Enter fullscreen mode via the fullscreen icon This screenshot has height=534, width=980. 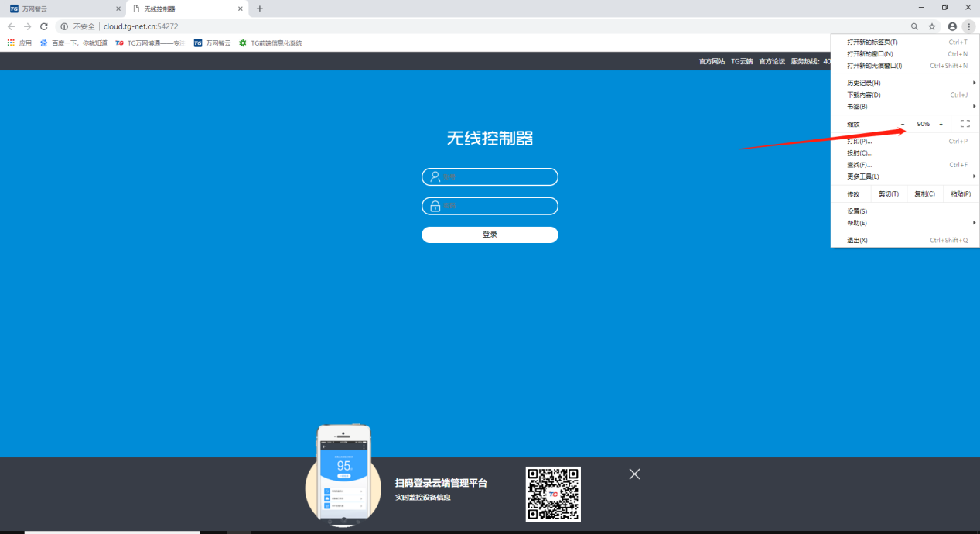[965, 124]
